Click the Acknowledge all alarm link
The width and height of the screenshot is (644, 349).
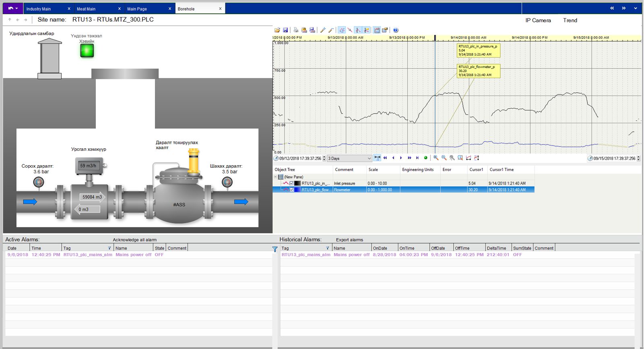(134, 240)
